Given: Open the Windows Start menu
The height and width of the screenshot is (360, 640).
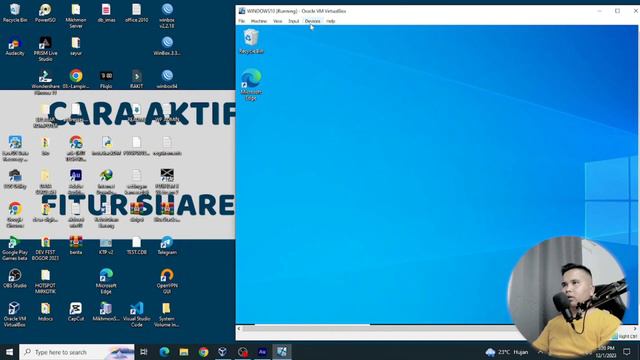Looking at the screenshot, I should tap(9, 352).
